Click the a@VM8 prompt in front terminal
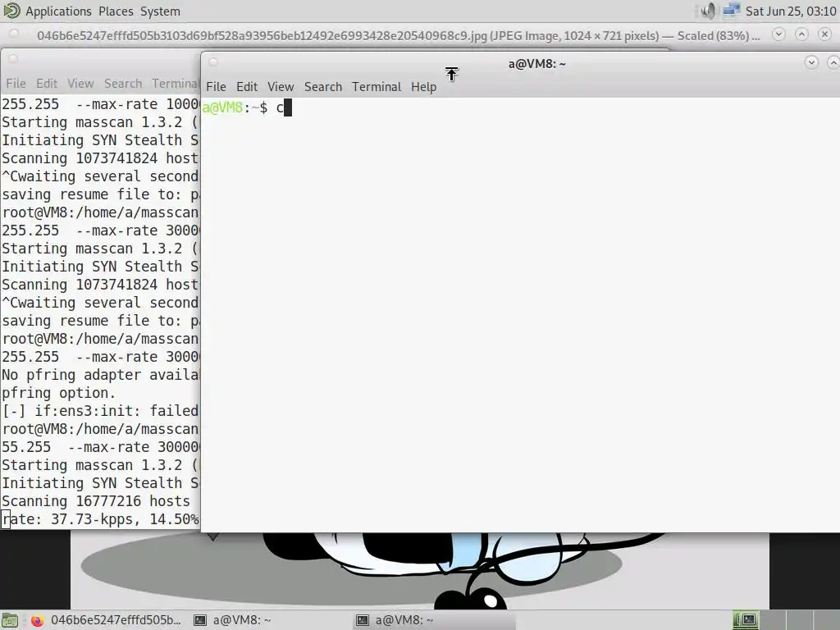Viewport: 840px width, 630px height. click(235, 107)
